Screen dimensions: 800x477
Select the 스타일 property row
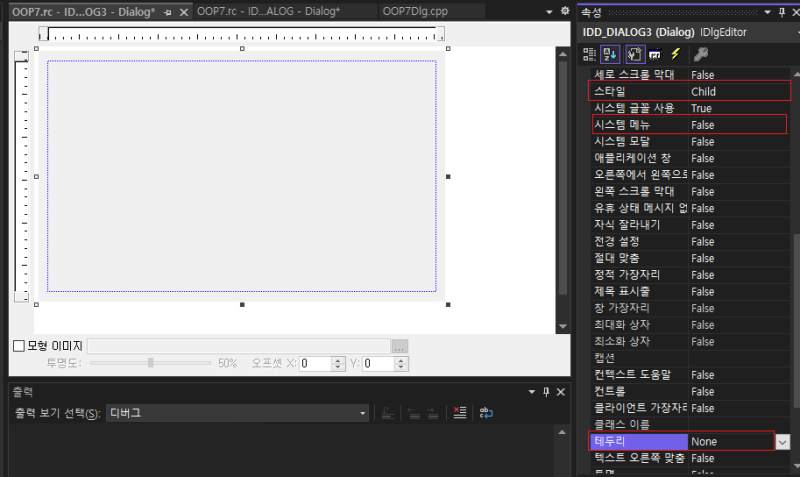(x=689, y=91)
